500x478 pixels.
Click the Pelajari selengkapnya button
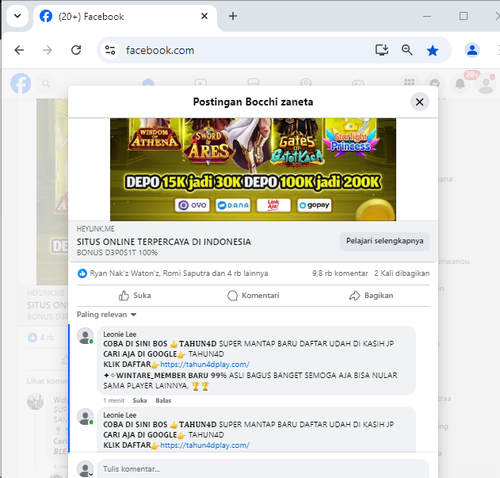385,241
